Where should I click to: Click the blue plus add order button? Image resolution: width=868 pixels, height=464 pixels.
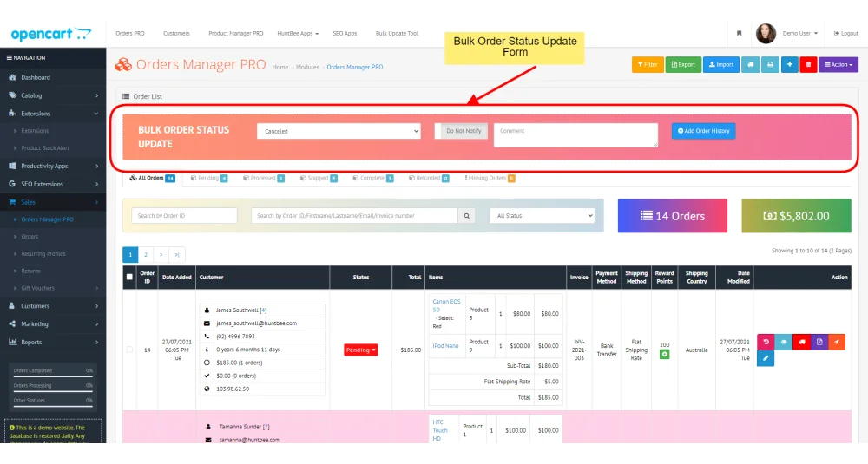pyautogui.click(x=789, y=65)
